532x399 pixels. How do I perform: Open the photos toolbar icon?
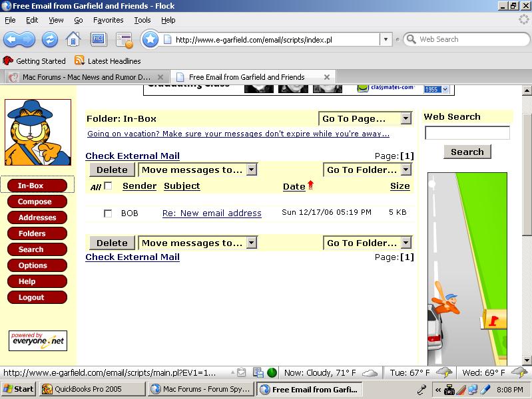click(x=99, y=39)
